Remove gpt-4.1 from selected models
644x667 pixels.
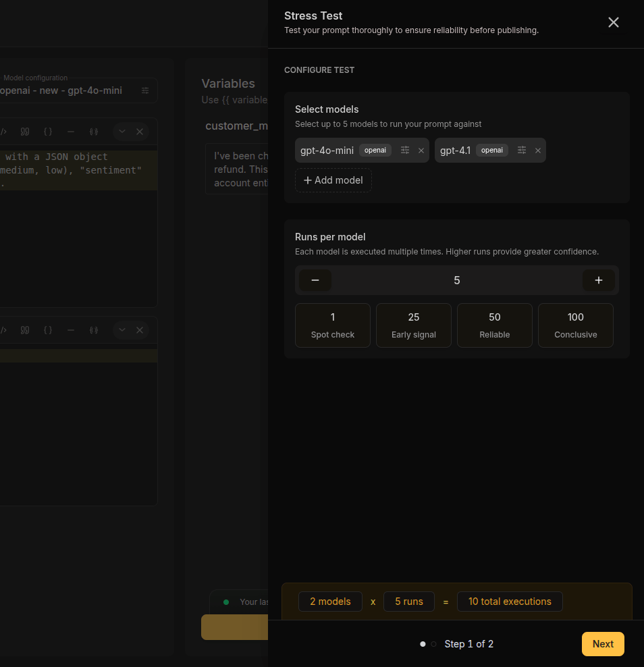tap(538, 151)
